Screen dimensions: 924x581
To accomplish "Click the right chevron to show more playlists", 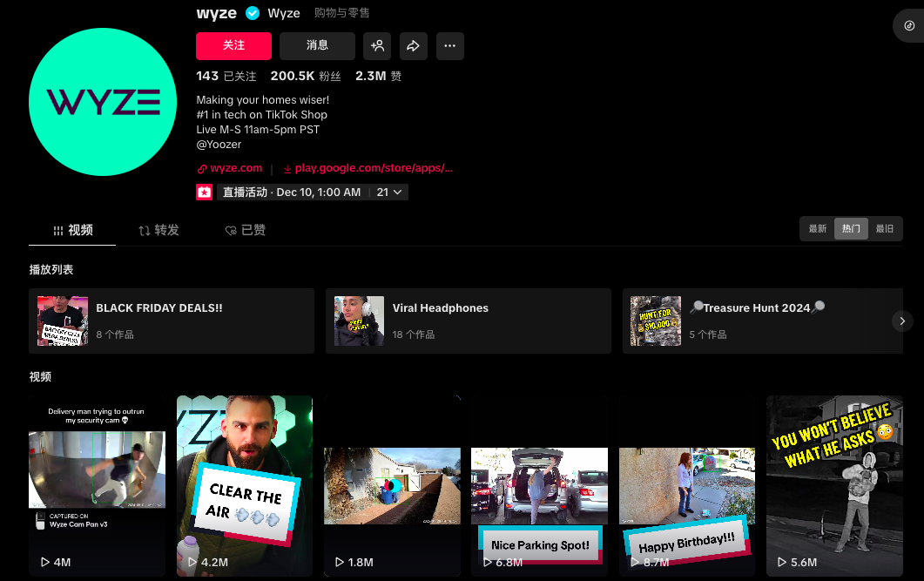I will coord(902,321).
